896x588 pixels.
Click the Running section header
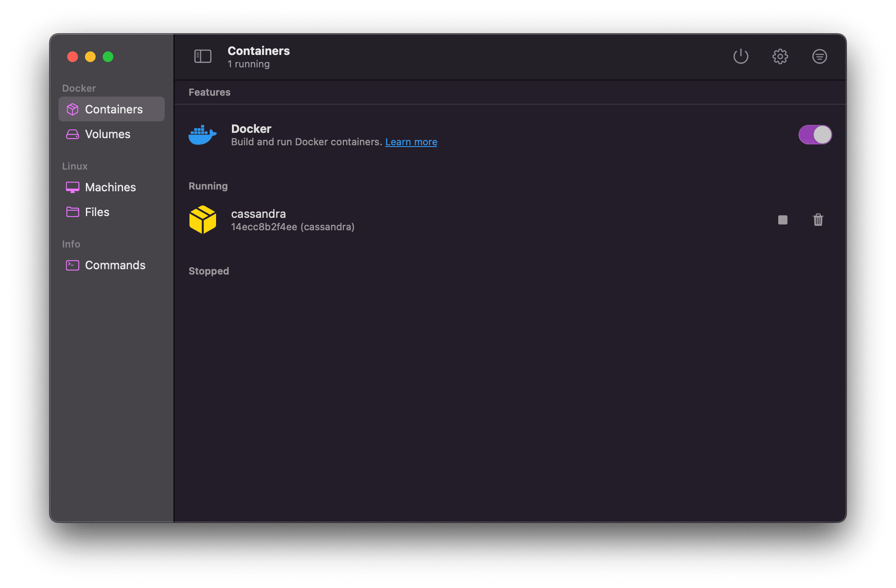(x=208, y=186)
